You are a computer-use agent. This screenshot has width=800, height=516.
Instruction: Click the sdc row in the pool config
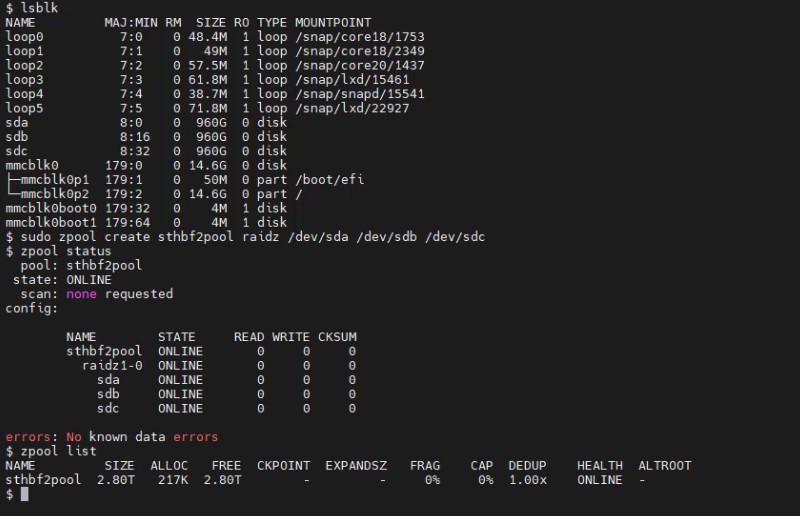[108, 409]
